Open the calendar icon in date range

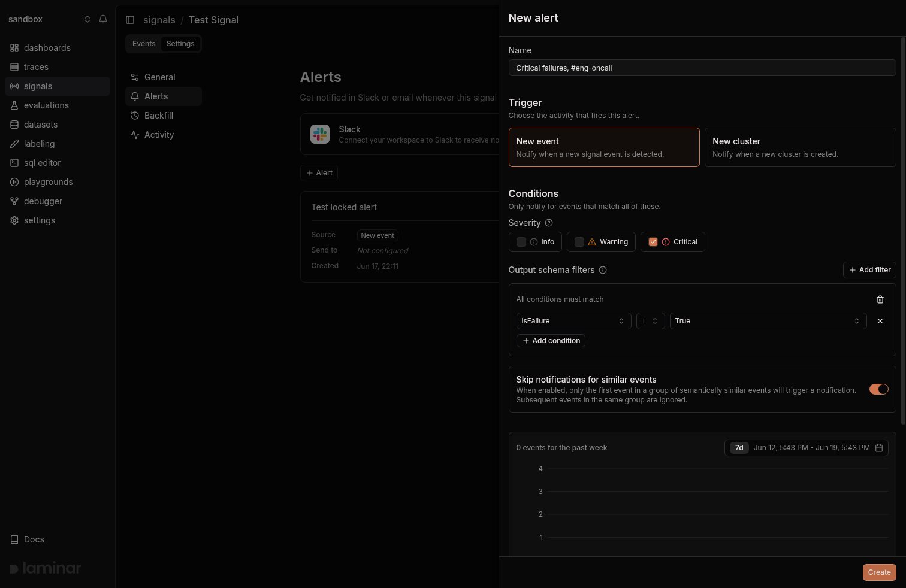point(879,448)
